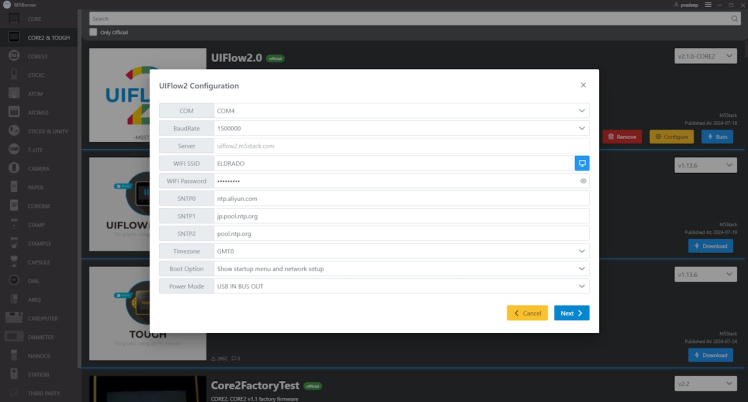Select the DIAL device icon
The image size is (748, 402).
[x=14, y=280]
